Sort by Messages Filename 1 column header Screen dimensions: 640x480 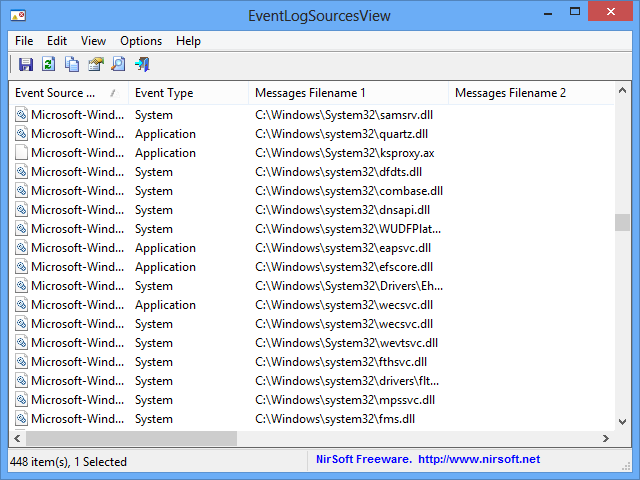[348, 93]
